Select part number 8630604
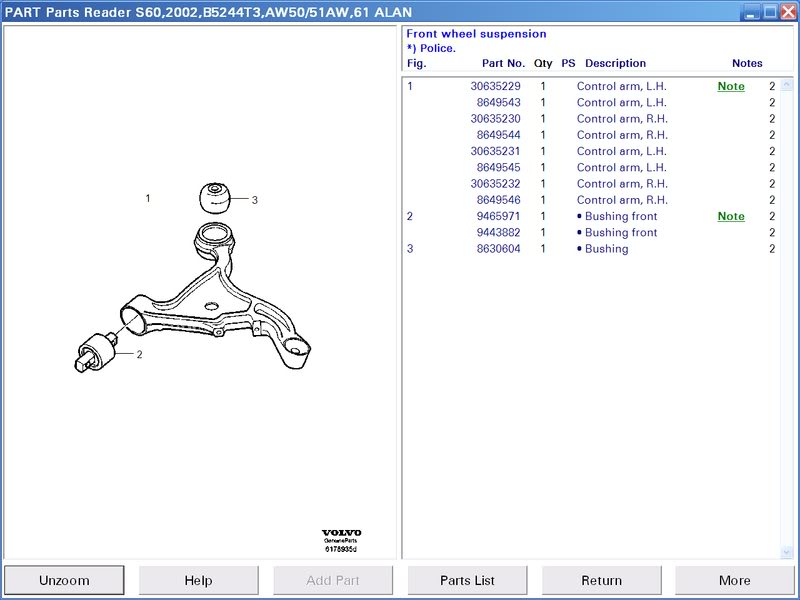 498,249
